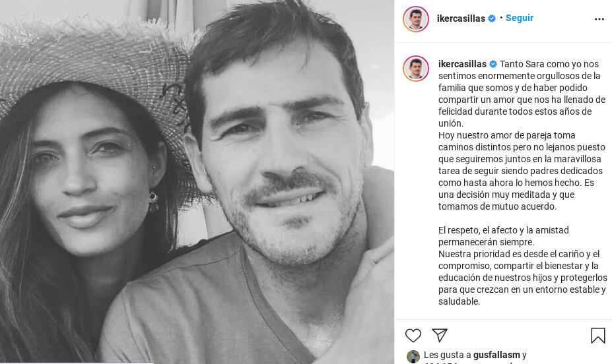Image resolution: width=612 pixels, height=364 pixels.
Task: Visit the gusfallasm profile link
Action: (x=496, y=355)
